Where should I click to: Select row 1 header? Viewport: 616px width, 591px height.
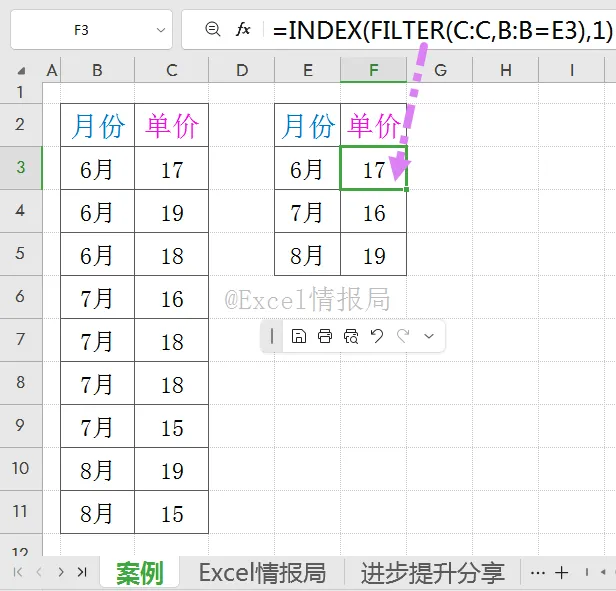pyautogui.click(x=21, y=93)
